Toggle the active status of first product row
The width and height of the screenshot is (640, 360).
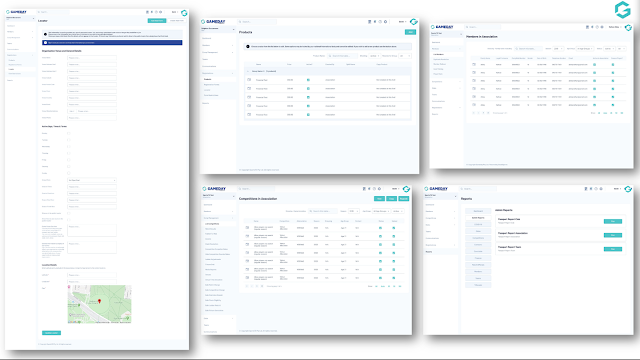point(308,80)
